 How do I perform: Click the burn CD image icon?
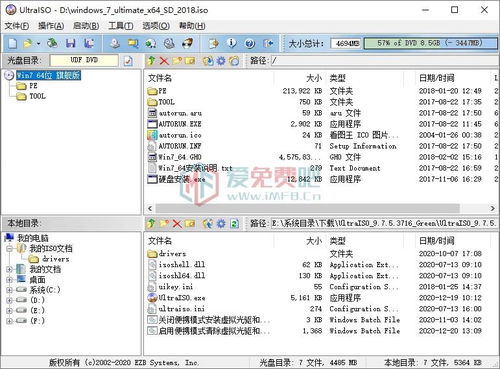188,43
